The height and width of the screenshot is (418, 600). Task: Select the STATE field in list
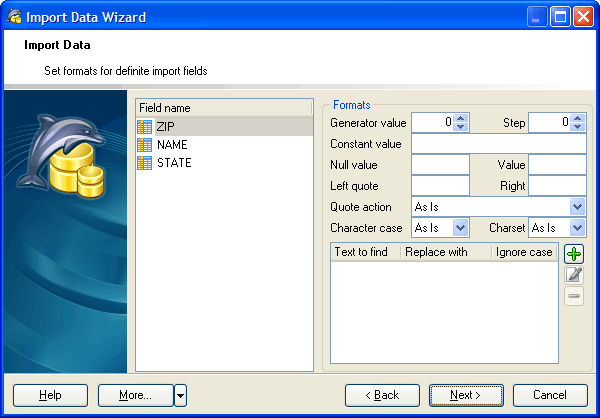click(x=174, y=163)
